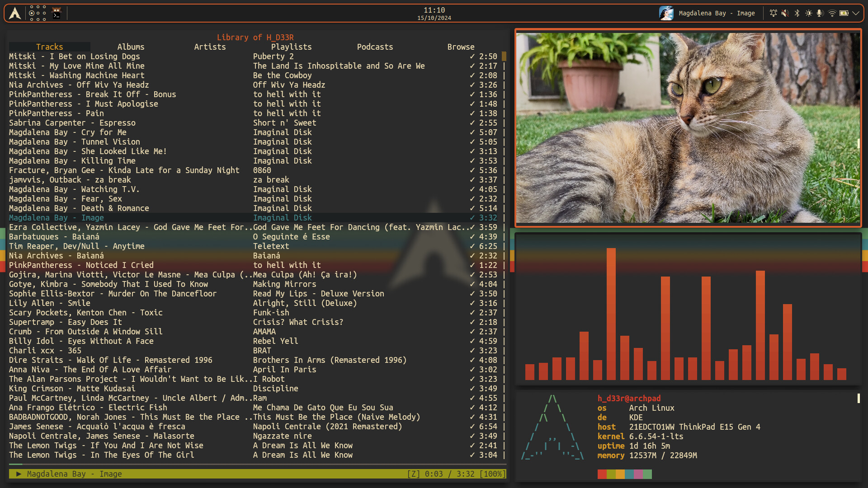Click the muted speaker volume icon
This screenshot has height=488, width=868.
[785, 13]
